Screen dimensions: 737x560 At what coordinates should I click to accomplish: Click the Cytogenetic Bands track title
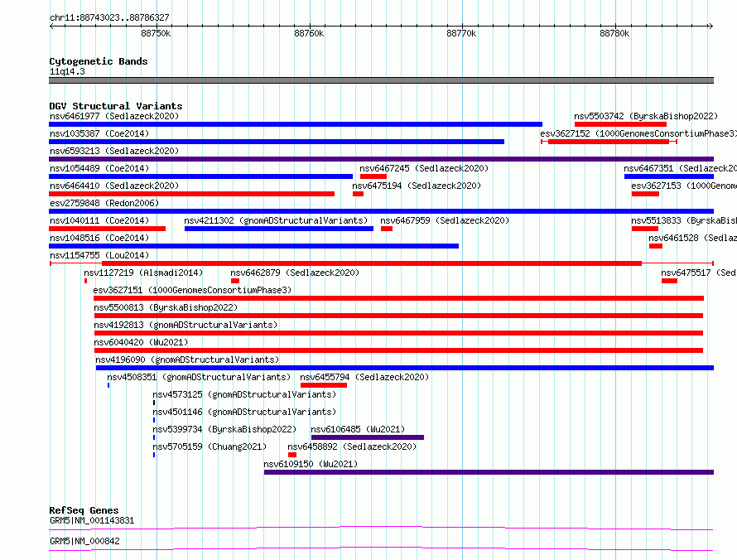tap(99, 61)
